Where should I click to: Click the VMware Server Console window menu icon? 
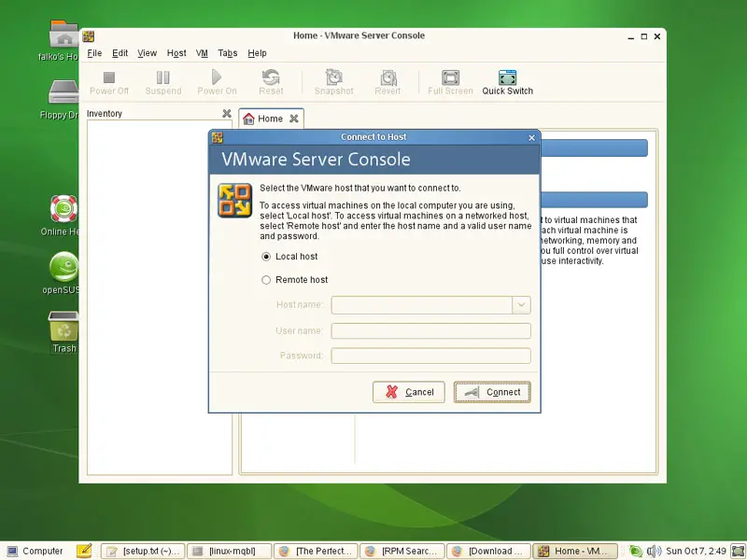click(88, 36)
